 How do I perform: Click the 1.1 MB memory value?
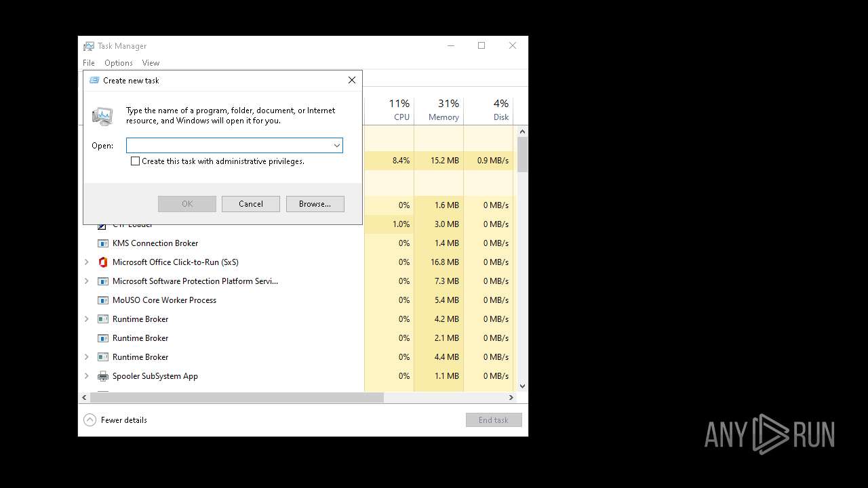pyautogui.click(x=447, y=376)
